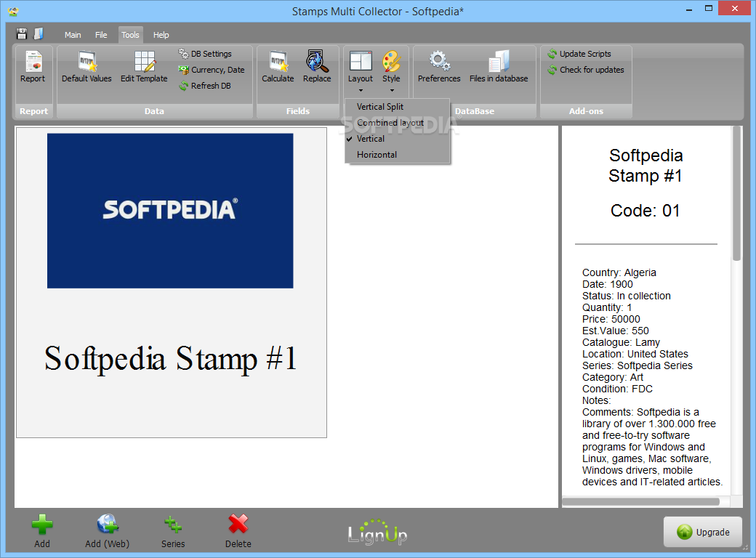Open the Replace tool

point(317,67)
